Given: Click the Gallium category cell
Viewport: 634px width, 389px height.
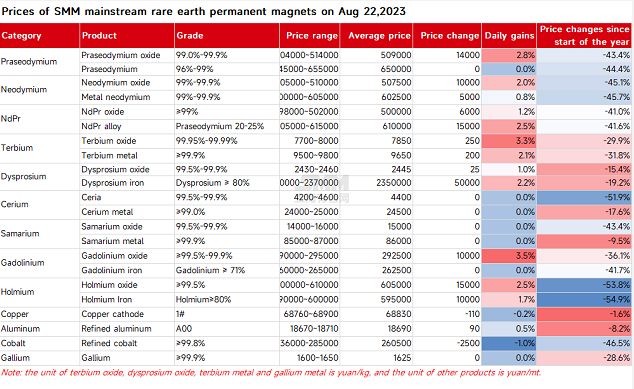Looking at the screenshot, I should pyautogui.click(x=40, y=358).
